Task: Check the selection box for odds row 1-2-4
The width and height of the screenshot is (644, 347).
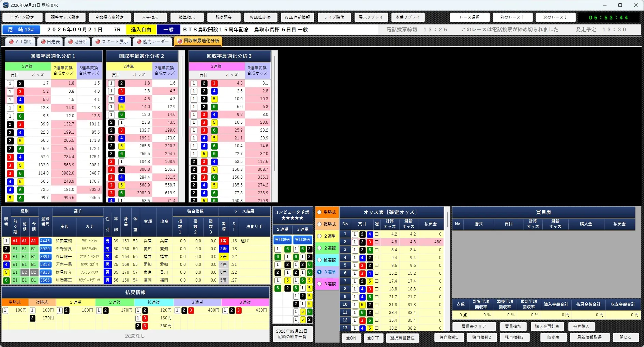Action: pos(377,234)
